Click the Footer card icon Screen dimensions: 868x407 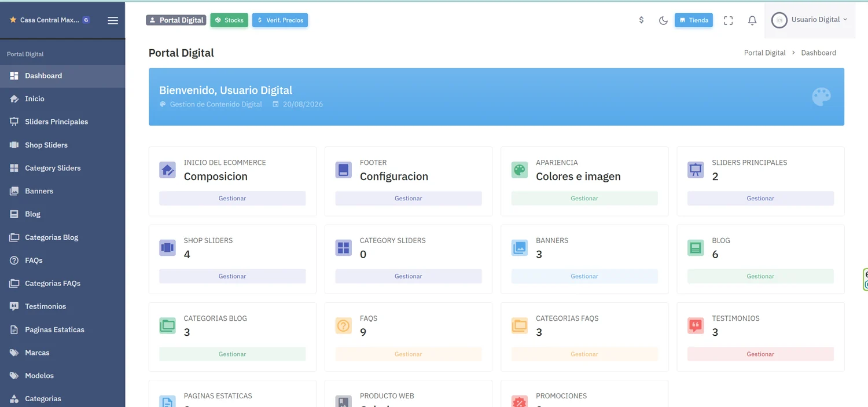tap(343, 170)
